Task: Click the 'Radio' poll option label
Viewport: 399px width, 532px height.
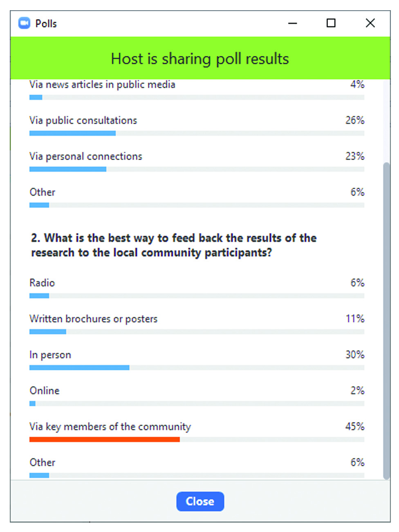Action: (x=42, y=283)
